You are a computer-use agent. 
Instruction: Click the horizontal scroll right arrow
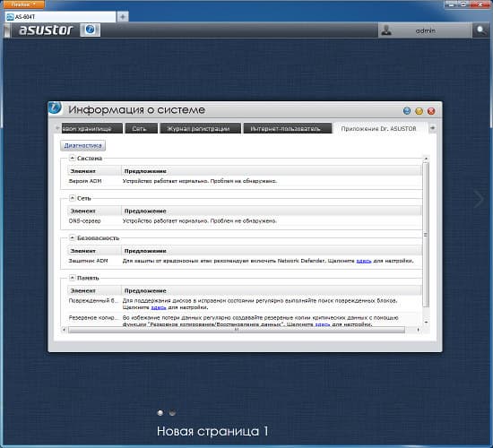pos(418,330)
